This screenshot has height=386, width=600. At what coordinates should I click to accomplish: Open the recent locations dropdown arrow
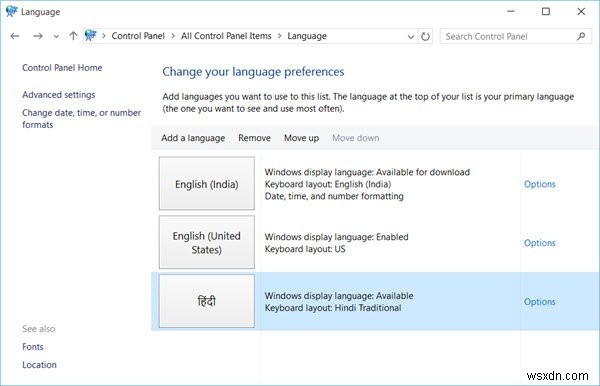[x=56, y=37]
